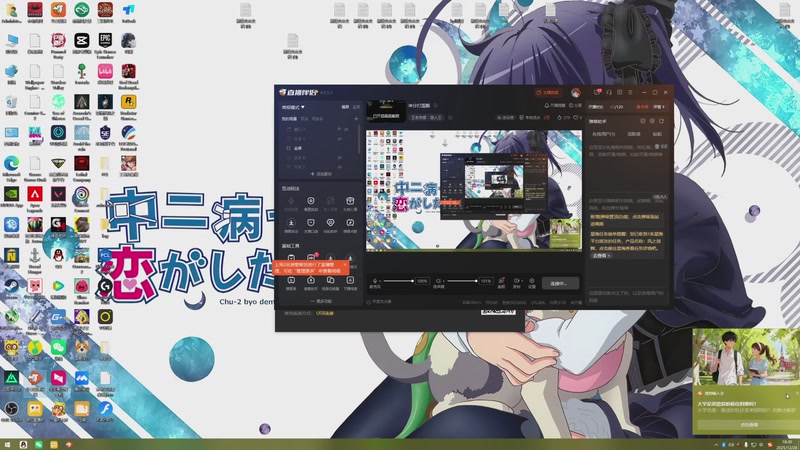Image resolution: width=800 pixels, height=450 pixels.
Task: Mute the speaker icon in 直播伴侣
Action: click(438, 281)
